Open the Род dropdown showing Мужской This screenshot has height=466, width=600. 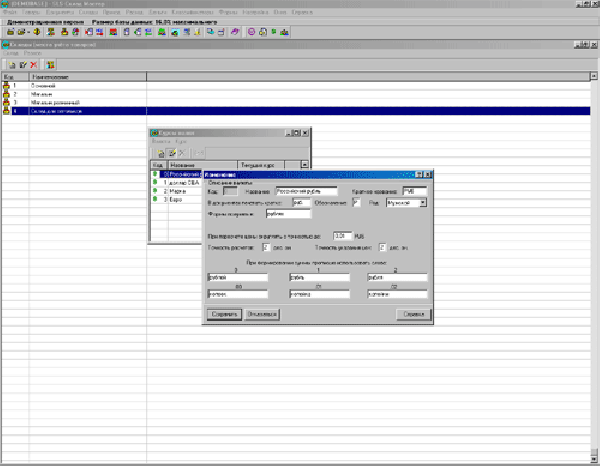tap(424, 203)
